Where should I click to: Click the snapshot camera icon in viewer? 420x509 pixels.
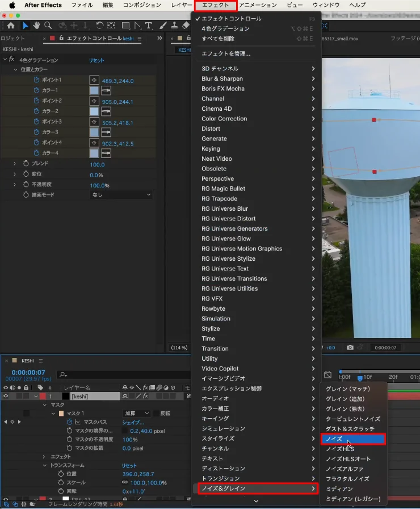(x=350, y=347)
